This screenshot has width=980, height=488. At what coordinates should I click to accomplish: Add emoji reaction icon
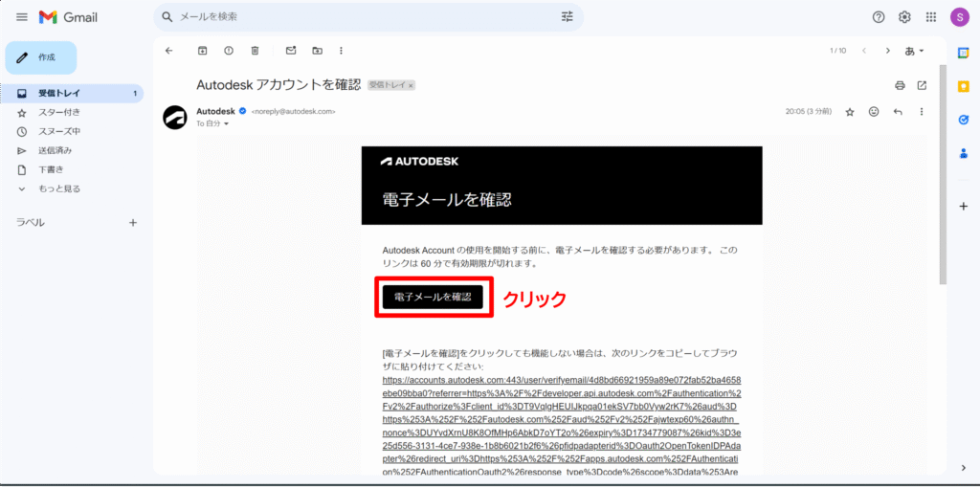pyautogui.click(x=874, y=112)
